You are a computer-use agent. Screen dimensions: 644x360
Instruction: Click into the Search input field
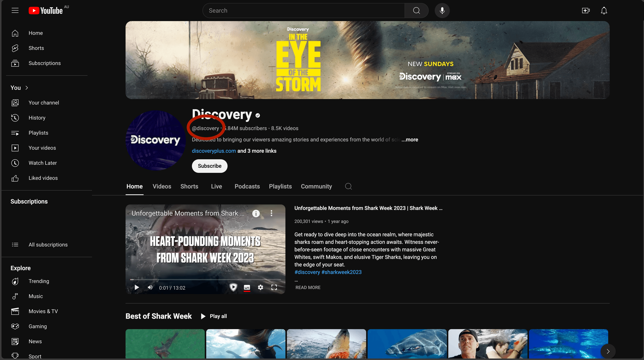304,11
